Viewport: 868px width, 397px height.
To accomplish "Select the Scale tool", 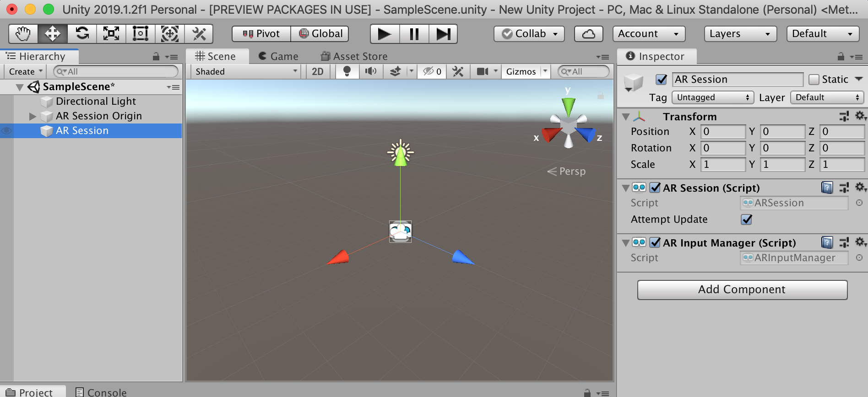I will tap(111, 34).
